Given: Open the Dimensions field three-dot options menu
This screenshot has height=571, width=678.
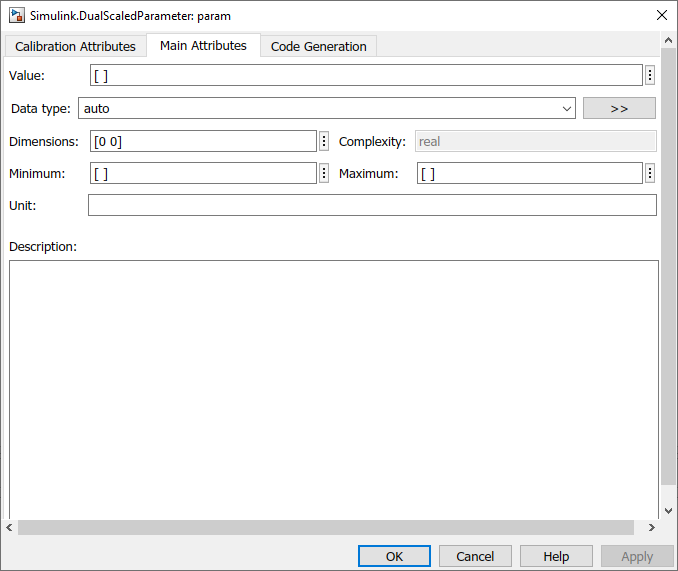Looking at the screenshot, I should coord(324,141).
